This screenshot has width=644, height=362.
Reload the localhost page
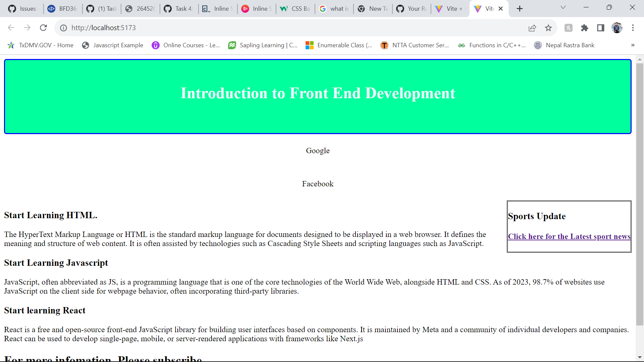[x=43, y=28]
